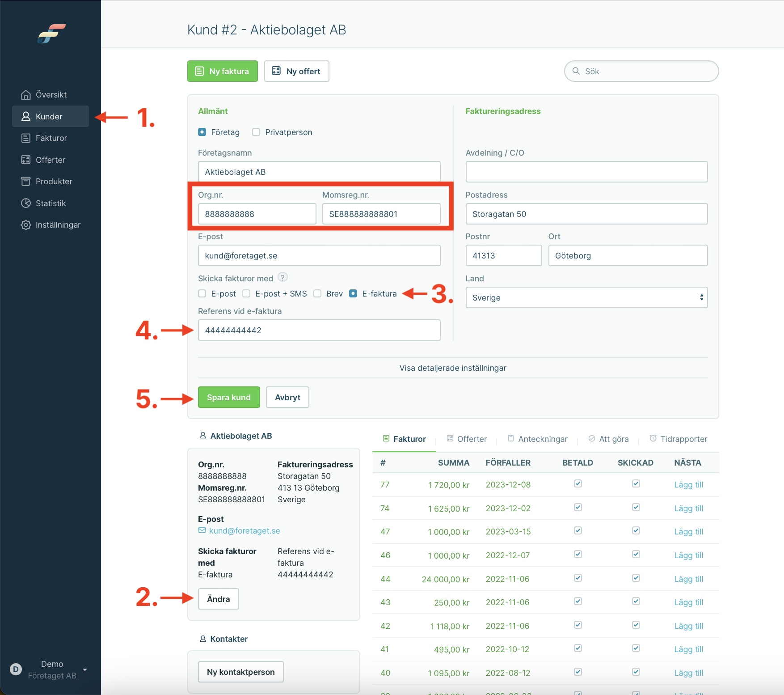Click Lägg till for invoice 77
The height and width of the screenshot is (695, 784).
click(688, 485)
